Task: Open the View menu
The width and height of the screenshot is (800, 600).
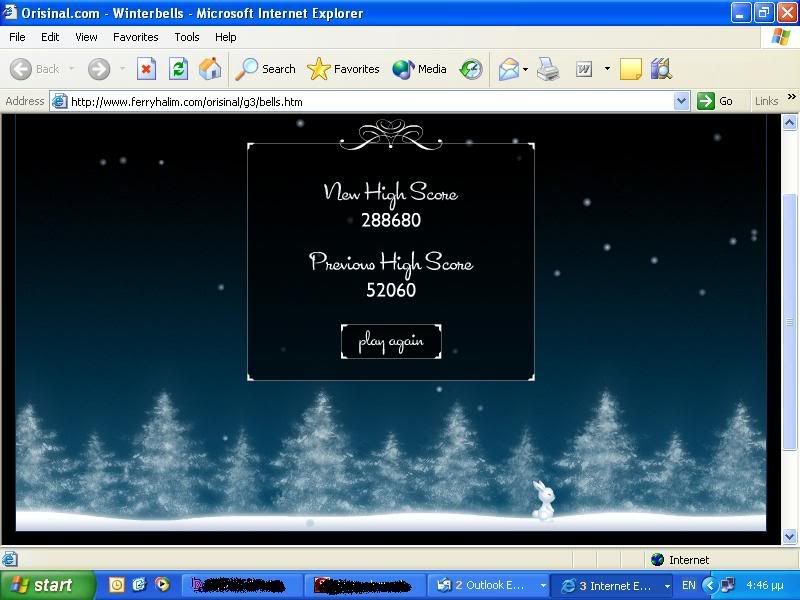Action: click(86, 37)
